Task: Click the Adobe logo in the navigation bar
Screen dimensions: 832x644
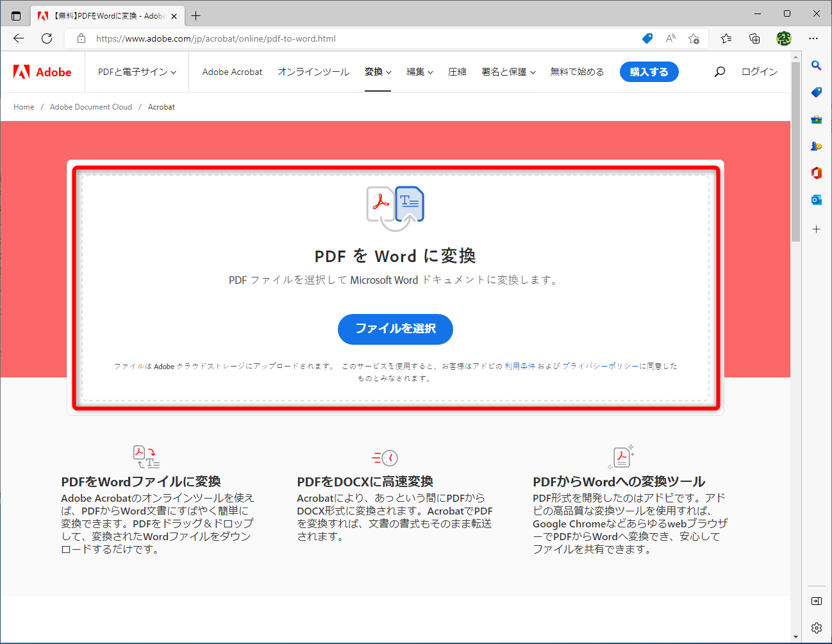Action: pos(42,72)
